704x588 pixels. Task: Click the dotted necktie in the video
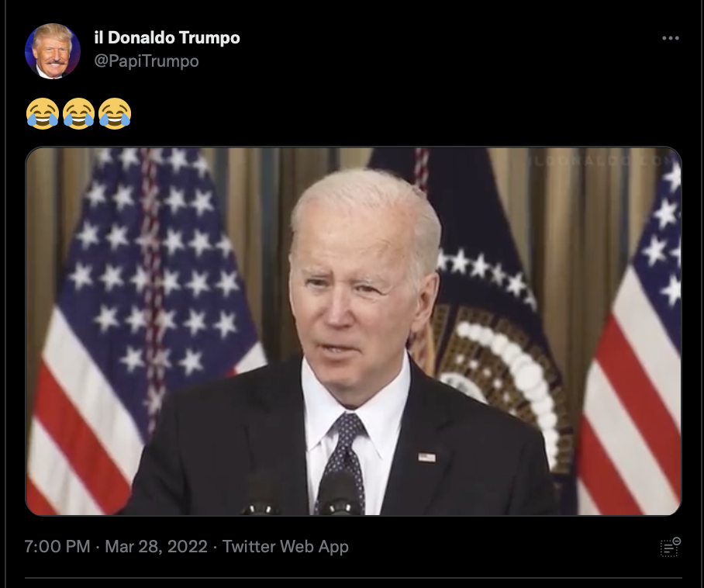tap(345, 458)
